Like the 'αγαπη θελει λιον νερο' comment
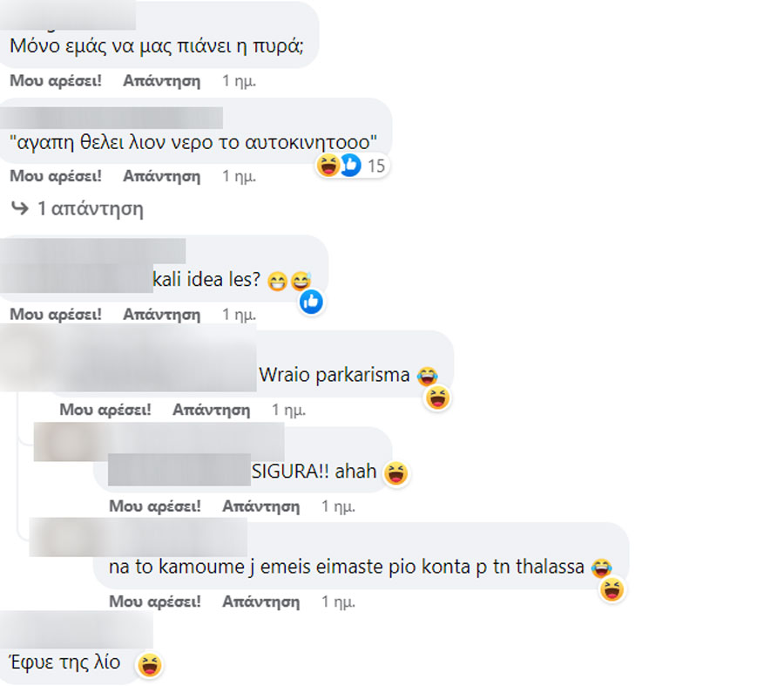The image size is (784, 686). 56,176
